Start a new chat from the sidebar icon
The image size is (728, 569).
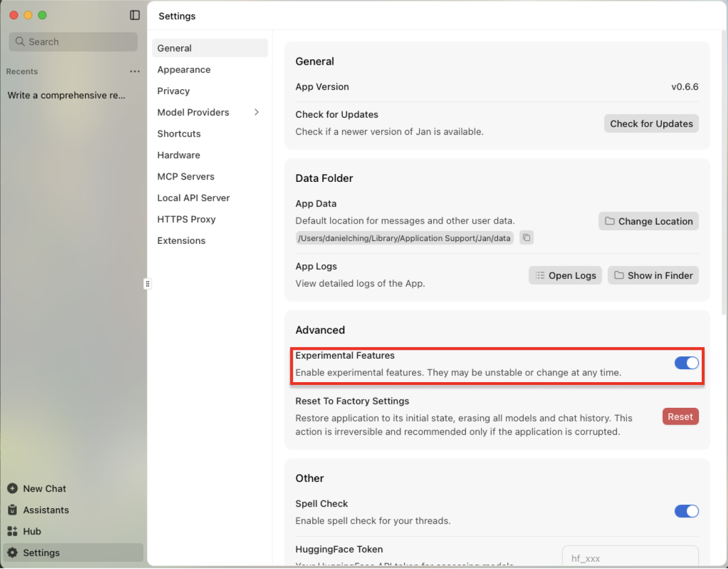[13, 488]
